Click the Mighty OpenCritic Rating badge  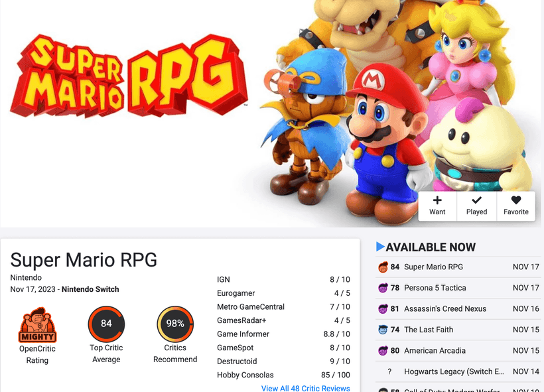click(37, 325)
